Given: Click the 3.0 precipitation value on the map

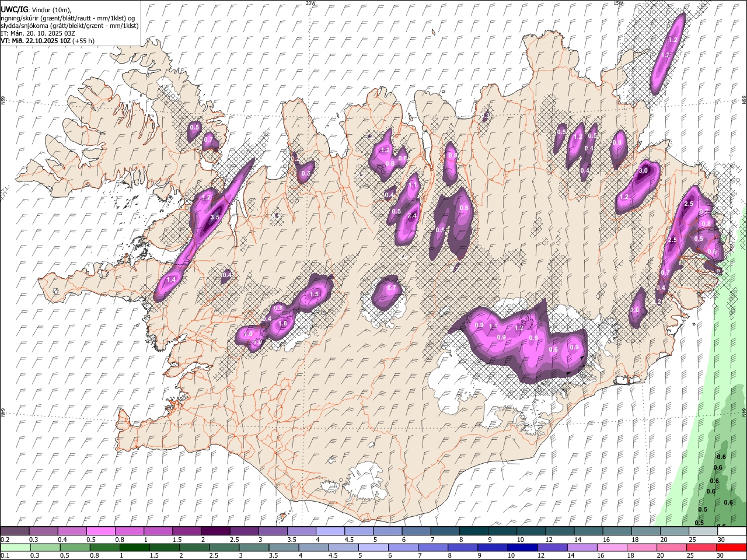Looking at the screenshot, I should (x=644, y=170).
